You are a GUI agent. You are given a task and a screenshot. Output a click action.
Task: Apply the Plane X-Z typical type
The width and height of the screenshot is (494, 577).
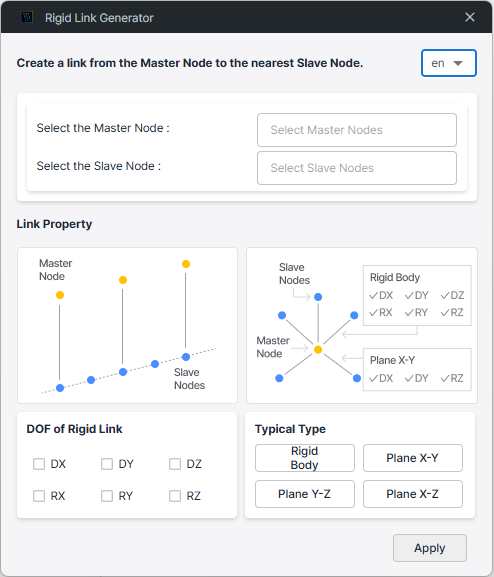click(x=413, y=494)
